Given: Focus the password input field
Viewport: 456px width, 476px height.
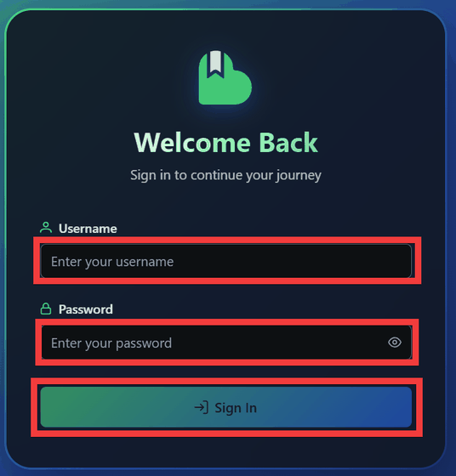Looking at the screenshot, I should [x=226, y=343].
